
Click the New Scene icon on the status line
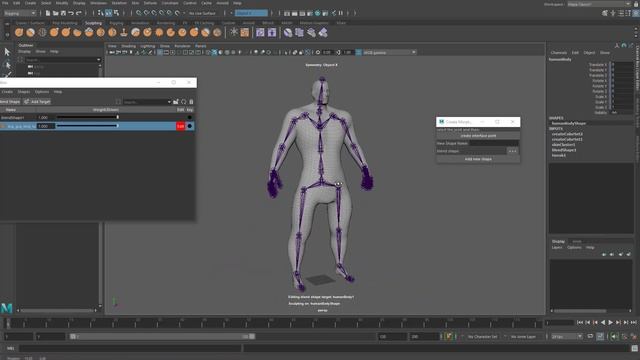coord(48,13)
